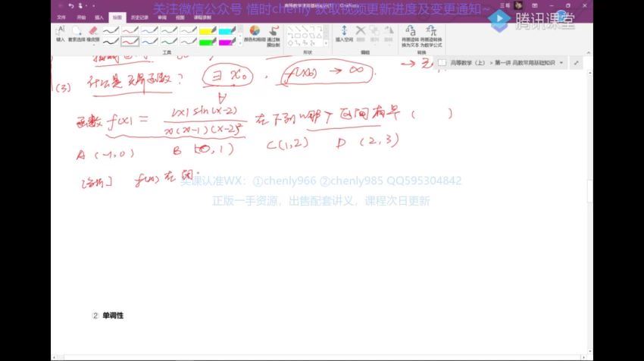Switch to the 视图 ribbon tab
The width and height of the screenshot is (644, 361).
[180, 17]
